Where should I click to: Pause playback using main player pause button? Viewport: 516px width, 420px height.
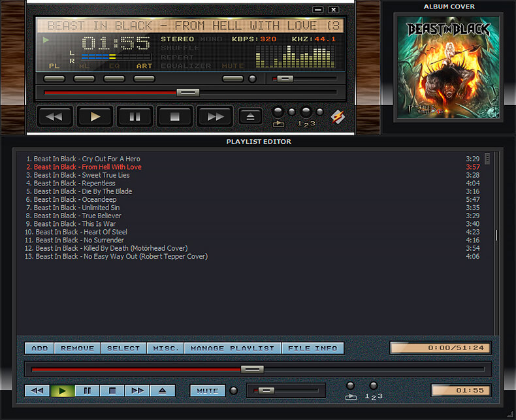(135, 116)
